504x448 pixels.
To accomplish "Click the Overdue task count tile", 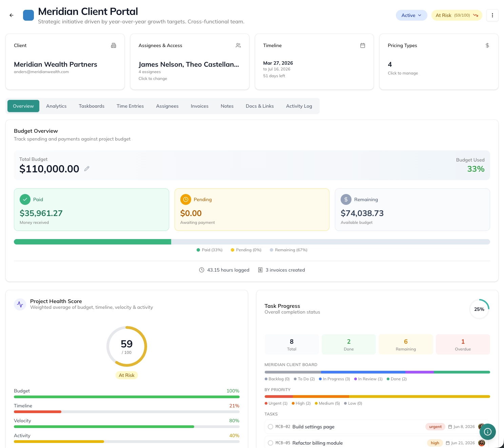I will point(463,344).
